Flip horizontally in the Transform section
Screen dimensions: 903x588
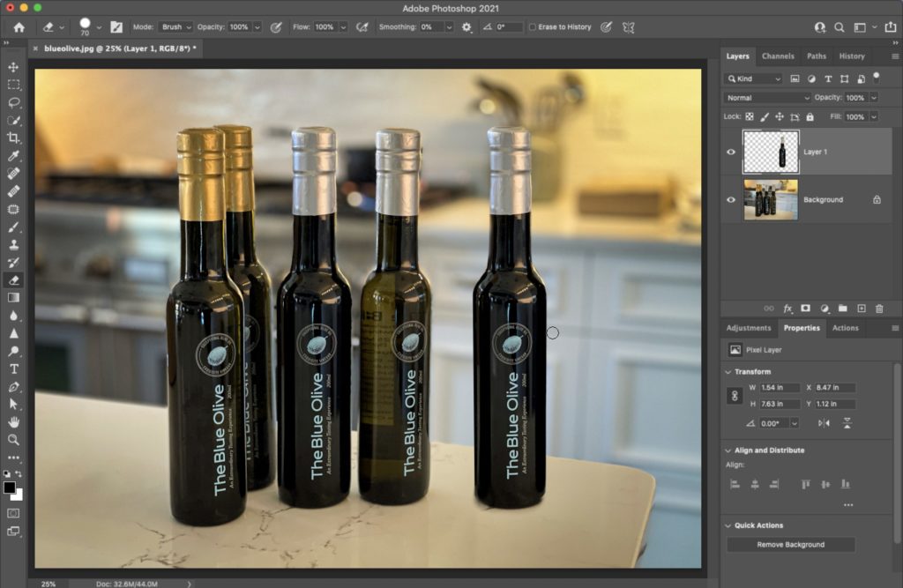(x=825, y=423)
